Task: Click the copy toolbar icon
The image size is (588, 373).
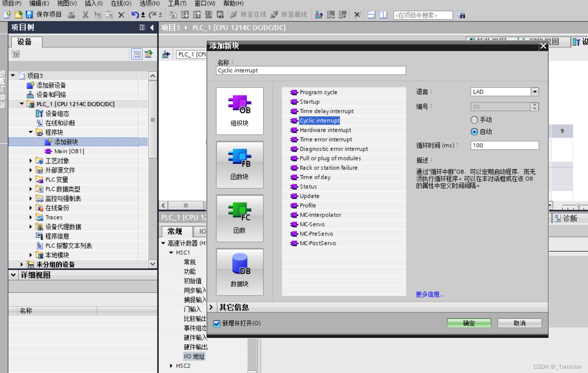Action: click(x=97, y=15)
